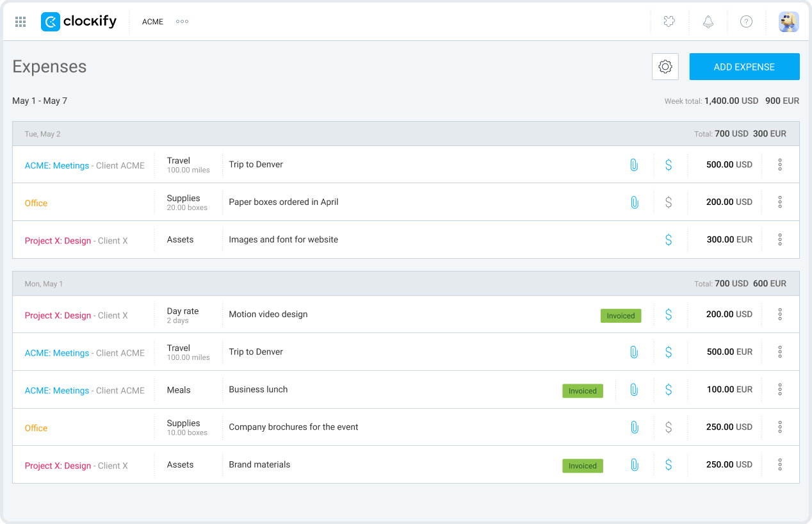812x524 pixels.
Task: Open more options for Paper boxes ordered in April
Action: [x=780, y=202]
